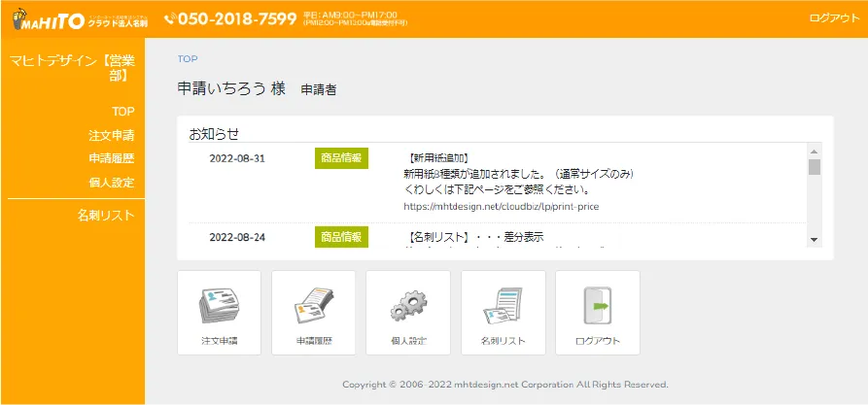Click the Copyright mhtdesign.net footer text
Image resolution: width=868 pixels, height=405 pixels.
coord(505,384)
